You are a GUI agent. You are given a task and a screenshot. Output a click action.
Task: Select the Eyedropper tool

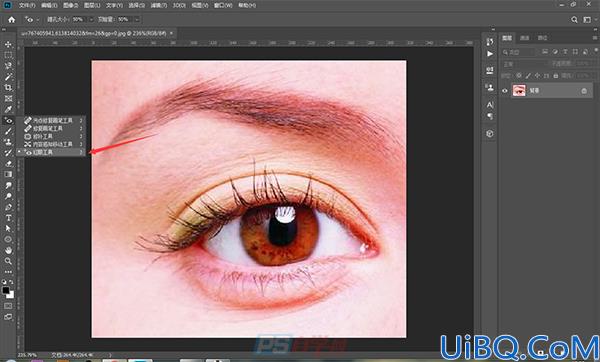[x=8, y=109]
